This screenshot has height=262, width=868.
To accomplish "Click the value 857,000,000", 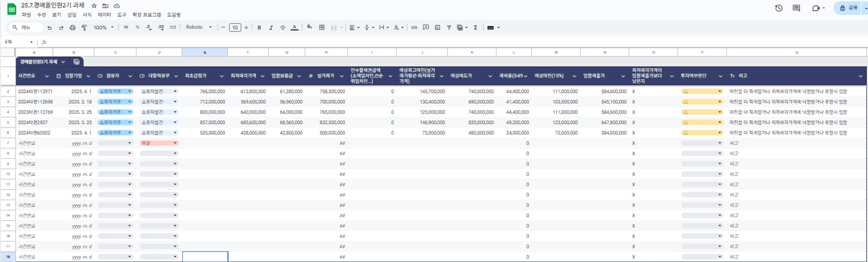I will (212, 122).
